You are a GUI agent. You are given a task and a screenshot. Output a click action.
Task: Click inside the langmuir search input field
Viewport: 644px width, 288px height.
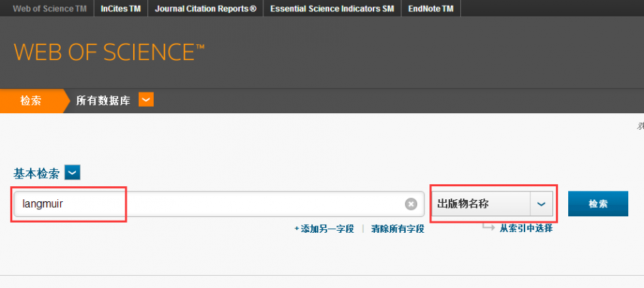pyautogui.click(x=219, y=204)
